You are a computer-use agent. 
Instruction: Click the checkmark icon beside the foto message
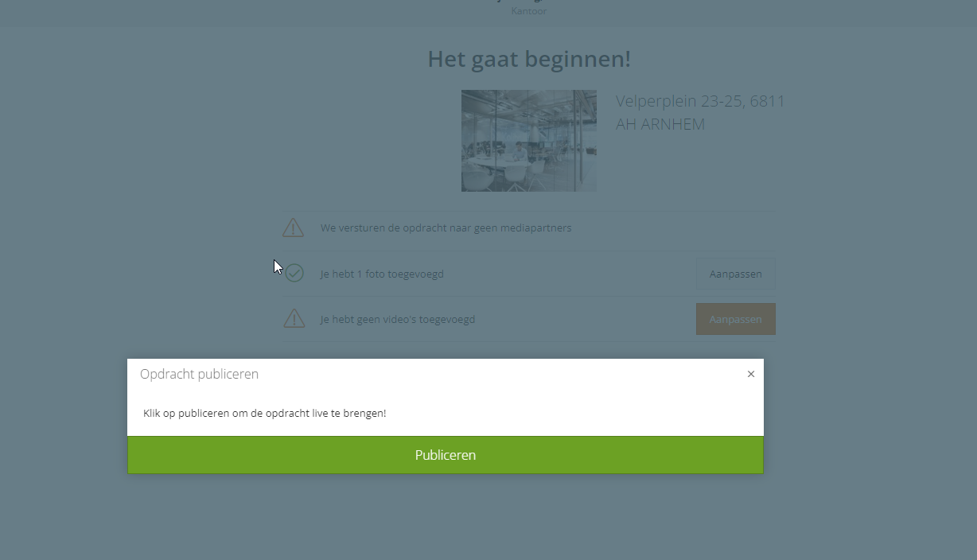tap(294, 274)
